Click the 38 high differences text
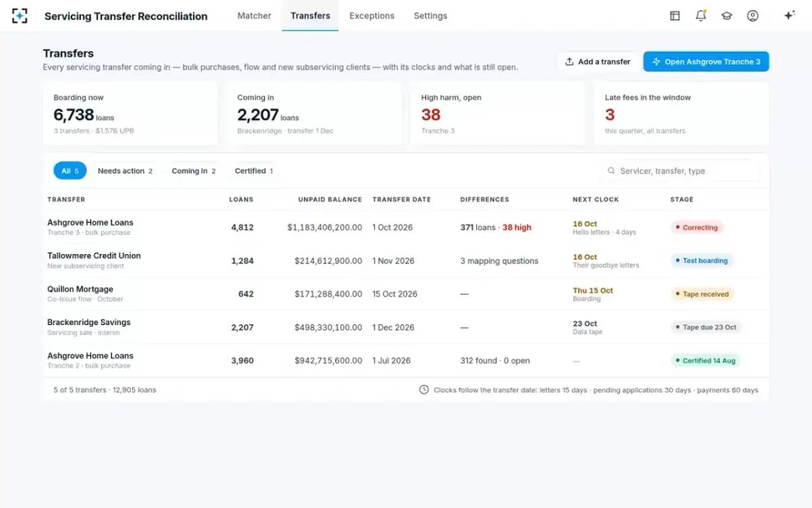The width and height of the screenshot is (812, 508). pos(517,228)
